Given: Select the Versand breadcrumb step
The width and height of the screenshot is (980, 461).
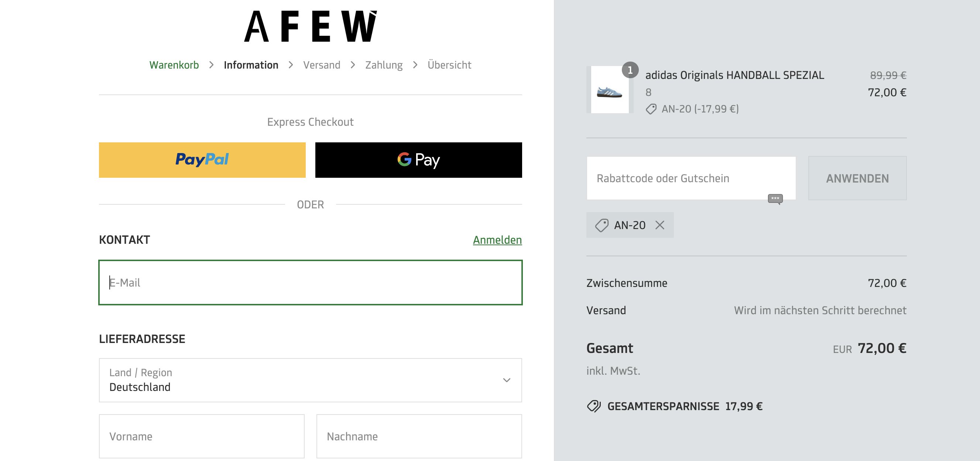Looking at the screenshot, I should pyautogui.click(x=322, y=65).
